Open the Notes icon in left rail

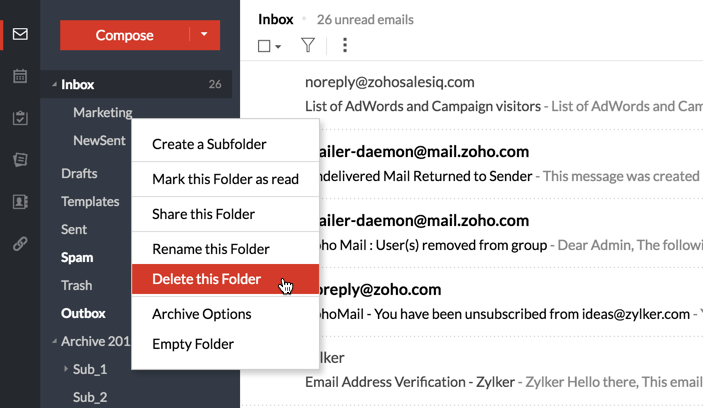coord(20,160)
